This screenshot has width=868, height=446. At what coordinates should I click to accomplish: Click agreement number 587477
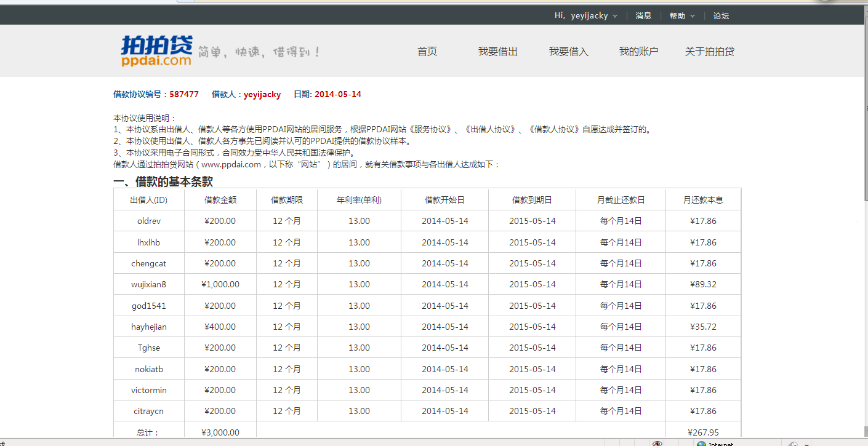coord(184,94)
